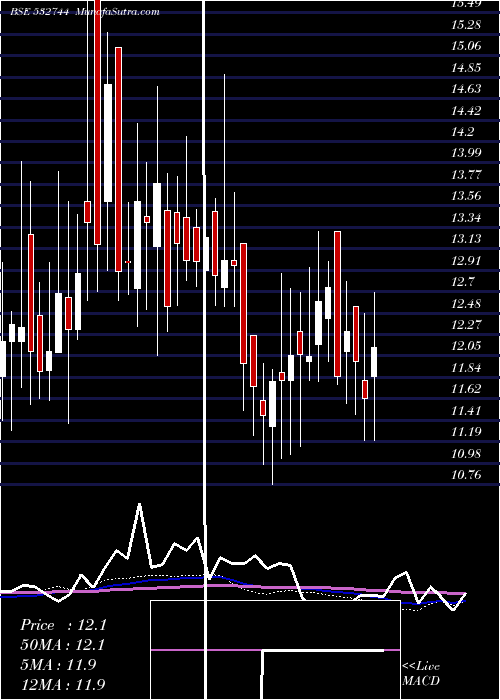The height and width of the screenshot is (700, 500).
Task: Click the last white candlestick on the right
Action: [374, 362]
